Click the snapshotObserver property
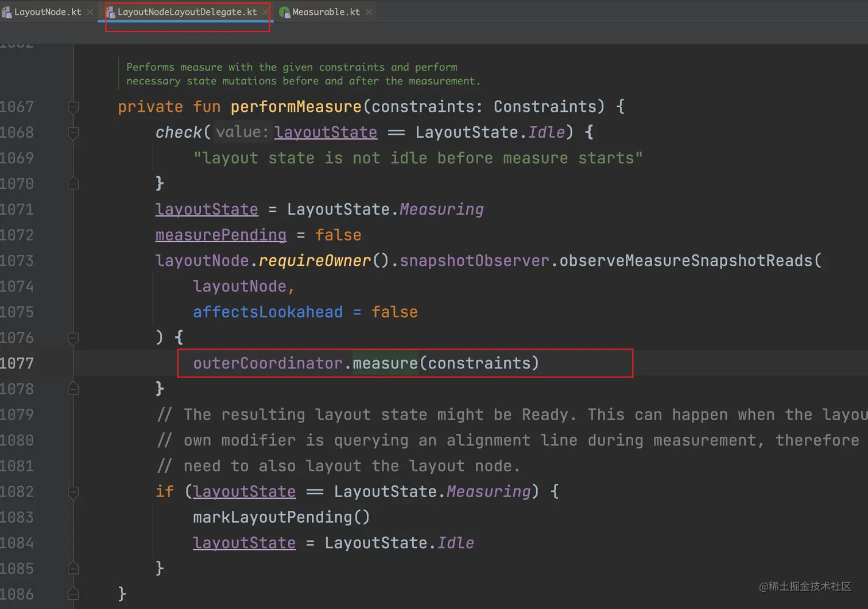Screen dimensions: 868x609 point(474,261)
